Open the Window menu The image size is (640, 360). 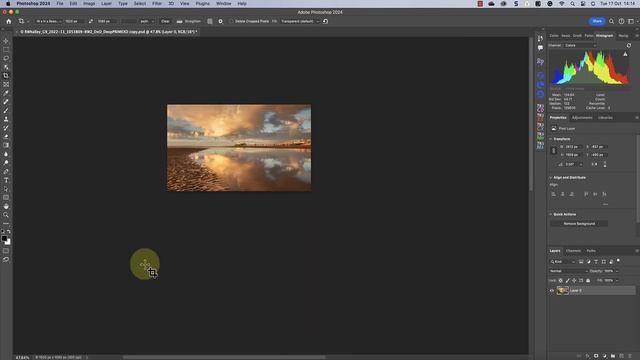pyautogui.click(x=223, y=4)
